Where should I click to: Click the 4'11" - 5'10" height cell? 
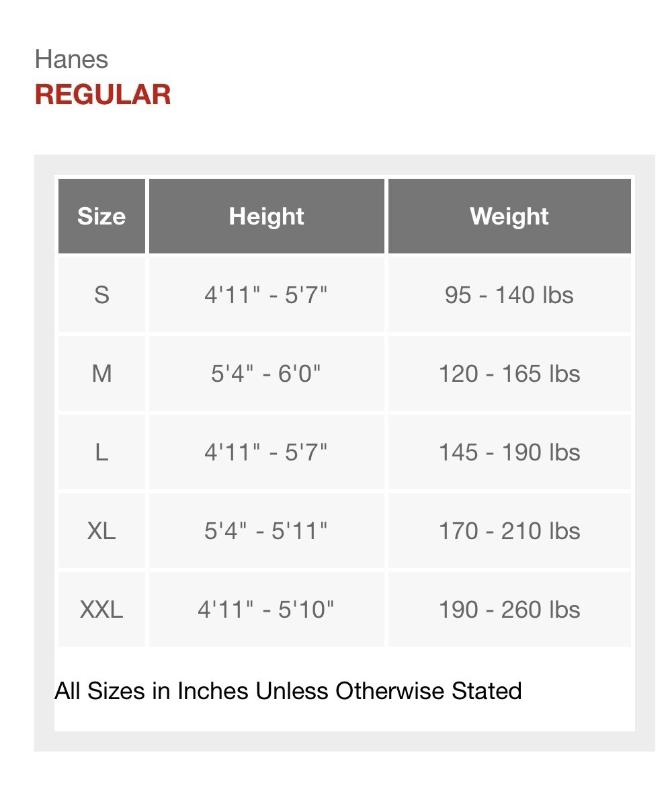[x=266, y=609]
